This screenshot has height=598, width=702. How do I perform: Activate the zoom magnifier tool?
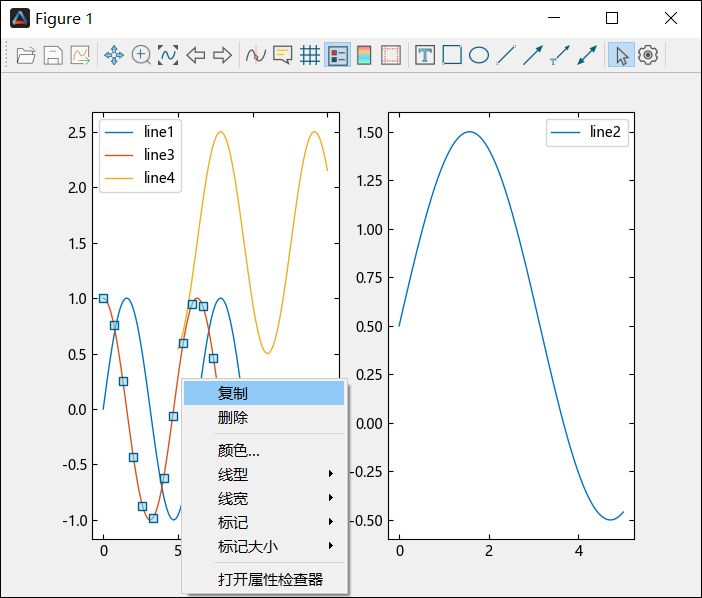pos(141,56)
